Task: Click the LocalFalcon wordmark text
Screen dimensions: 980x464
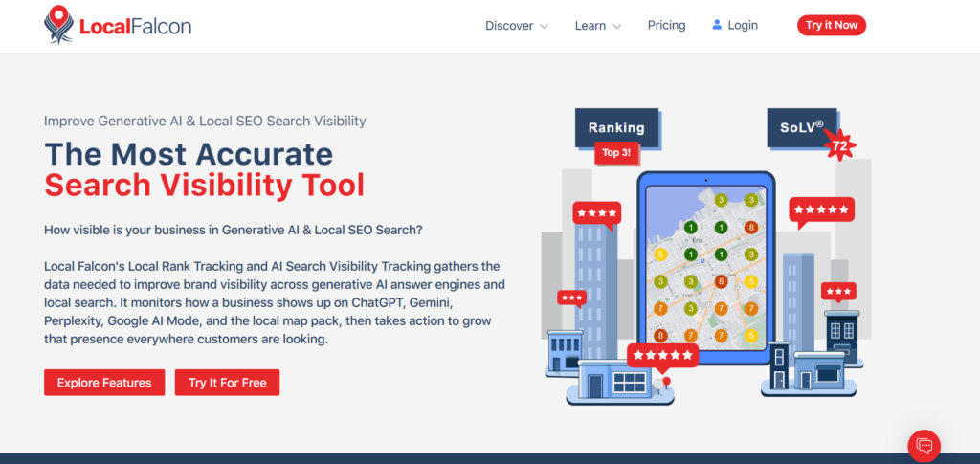Action: pyautogui.click(x=135, y=27)
